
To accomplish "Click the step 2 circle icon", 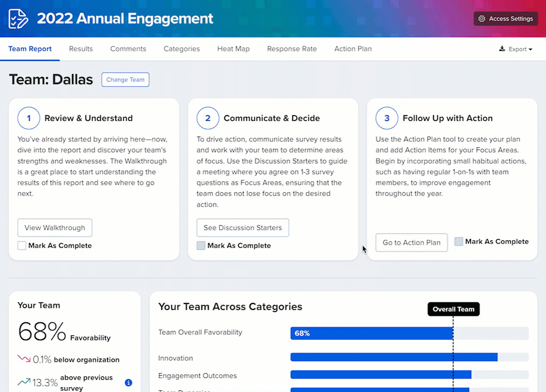I will click(x=208, y=118).
